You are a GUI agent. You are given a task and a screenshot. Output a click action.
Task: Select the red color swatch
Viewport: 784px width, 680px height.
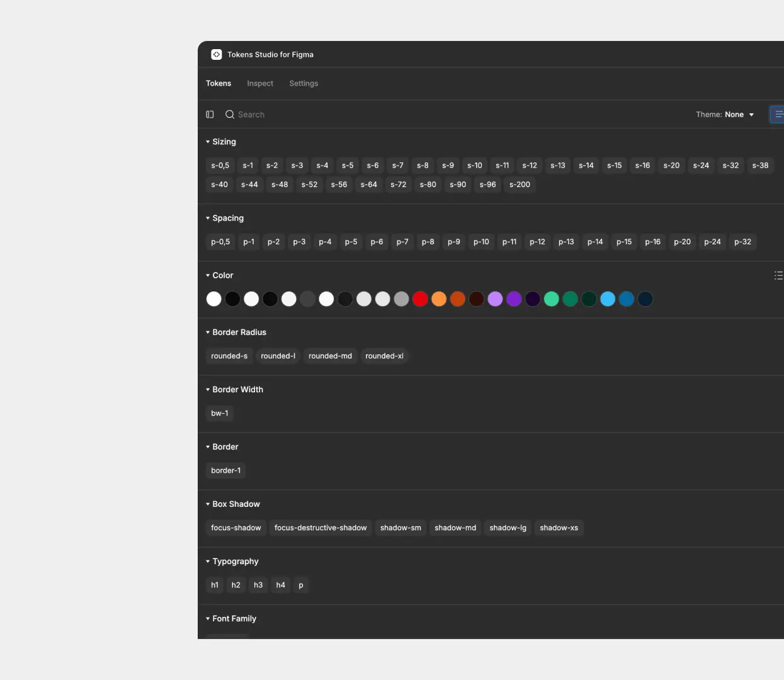click(x=420, y=298)
